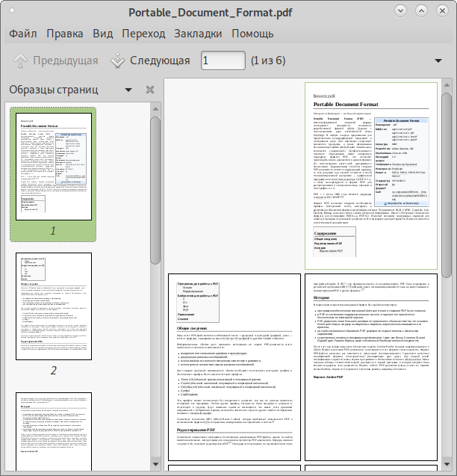Go to next page with Следующая
This screenshot has height=476, width=457.
pyautogui.click(x=150, y=61)
